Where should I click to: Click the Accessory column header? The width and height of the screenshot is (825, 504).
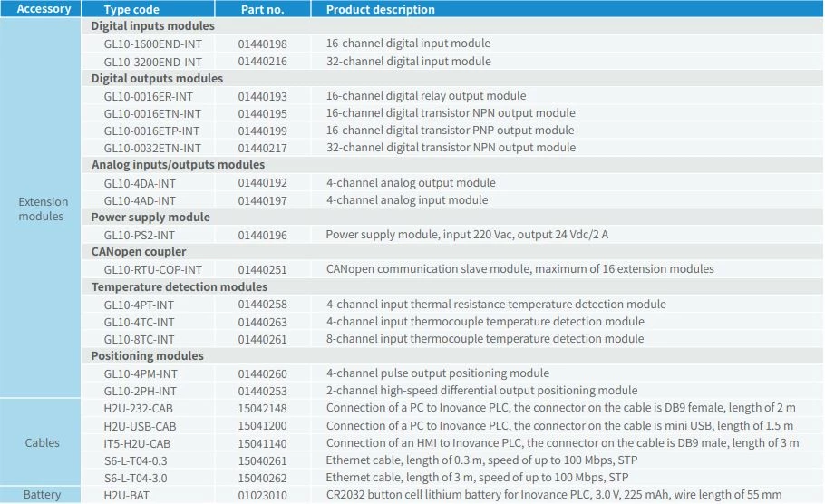[x=44, y=9]
